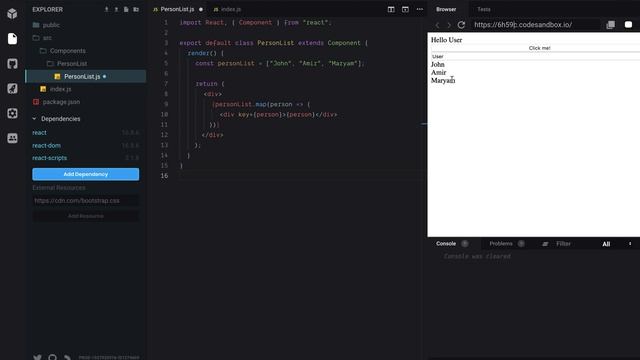The width and height of the screenshot is (640, 360).
Task: Click 'John' in the preview list
Action: point(438,64)
